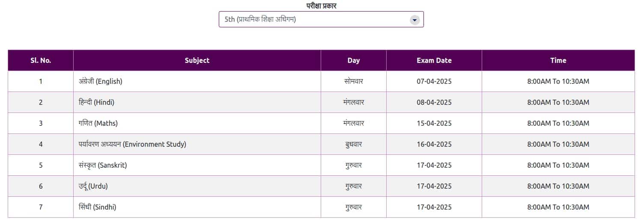Select the सिंधी (Sindhi) subject cell
644x222 pixels.
point(197,207)
